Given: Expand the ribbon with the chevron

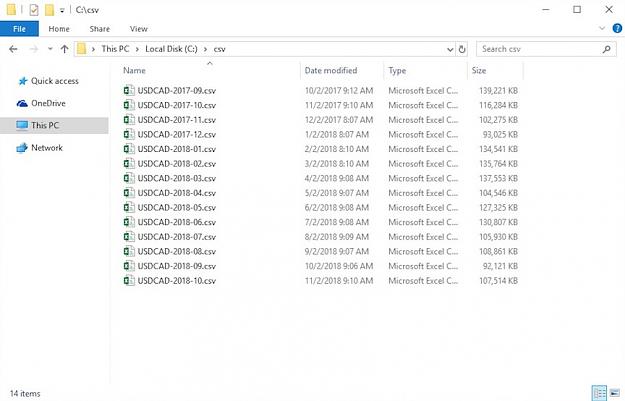Looking at the screenshot, I should coord(602,28).
